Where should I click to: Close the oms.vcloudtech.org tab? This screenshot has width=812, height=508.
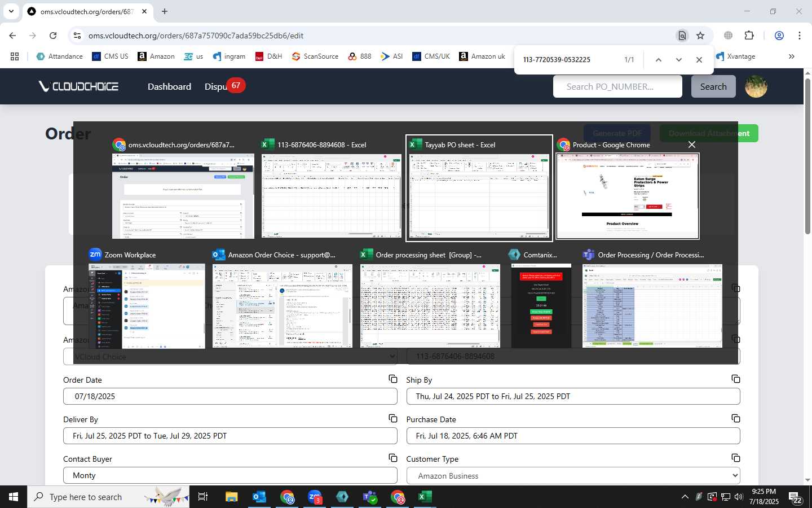(x=144, y=11)
